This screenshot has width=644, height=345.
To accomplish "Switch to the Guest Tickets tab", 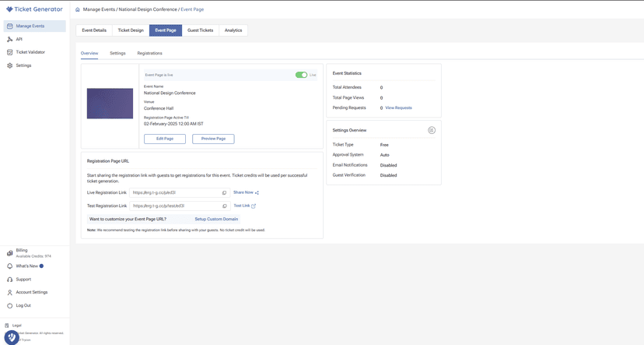I will coord(201,30).
